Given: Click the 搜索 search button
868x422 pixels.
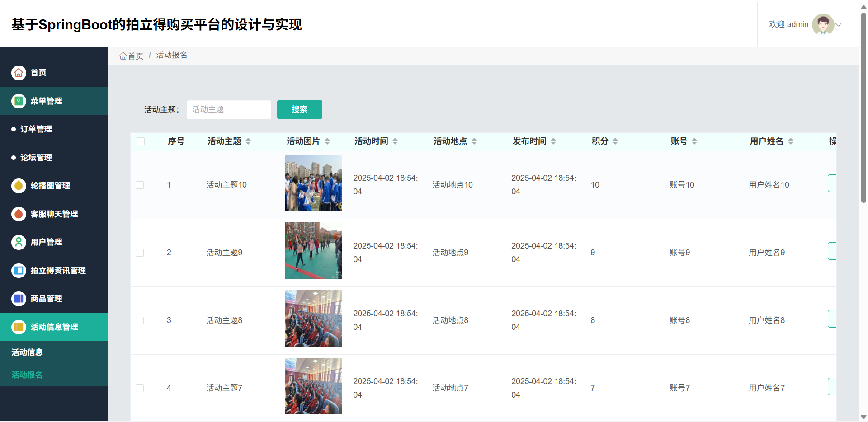Looking at the screenshot, I should (x=300, y=109).
